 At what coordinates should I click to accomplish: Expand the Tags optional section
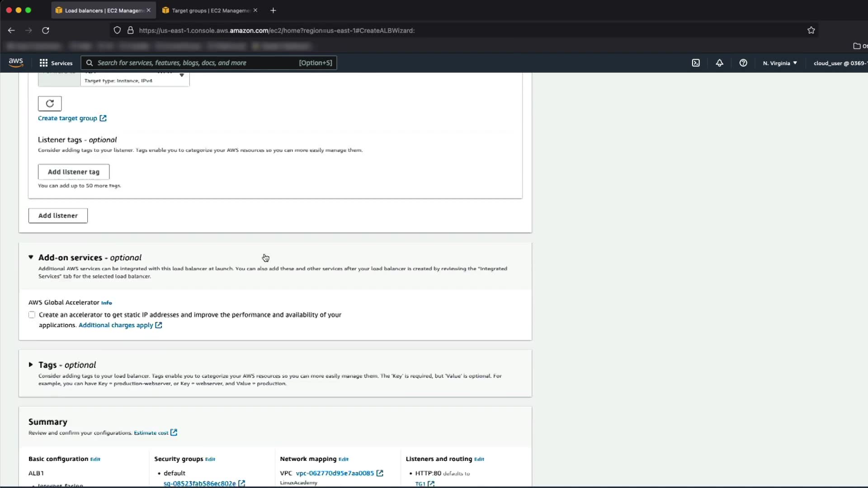pyautogui.click(x=31, y=365)
